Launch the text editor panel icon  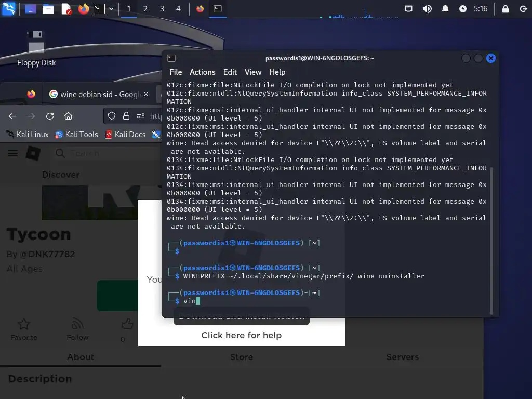tap(66, 9)
